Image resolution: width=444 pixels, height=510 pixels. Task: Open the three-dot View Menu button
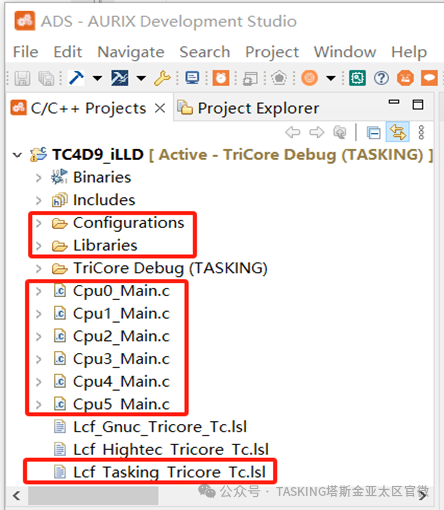click(421, 132)
